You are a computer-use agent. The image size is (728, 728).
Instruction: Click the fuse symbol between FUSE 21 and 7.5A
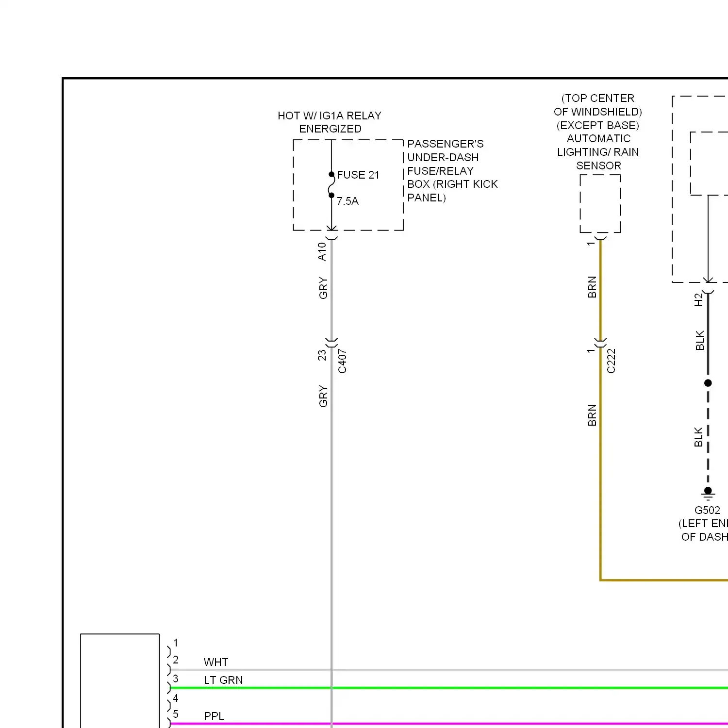pos(331,185)
